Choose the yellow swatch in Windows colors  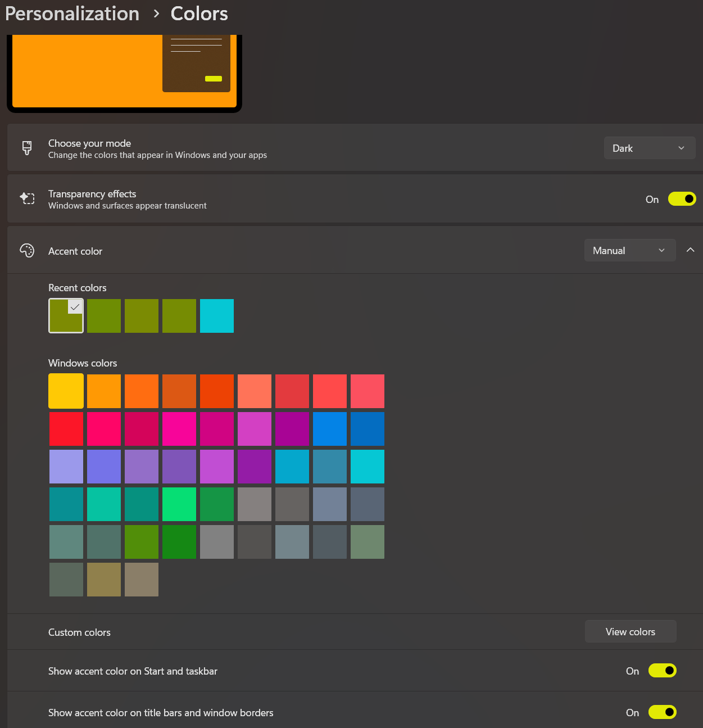66,391
